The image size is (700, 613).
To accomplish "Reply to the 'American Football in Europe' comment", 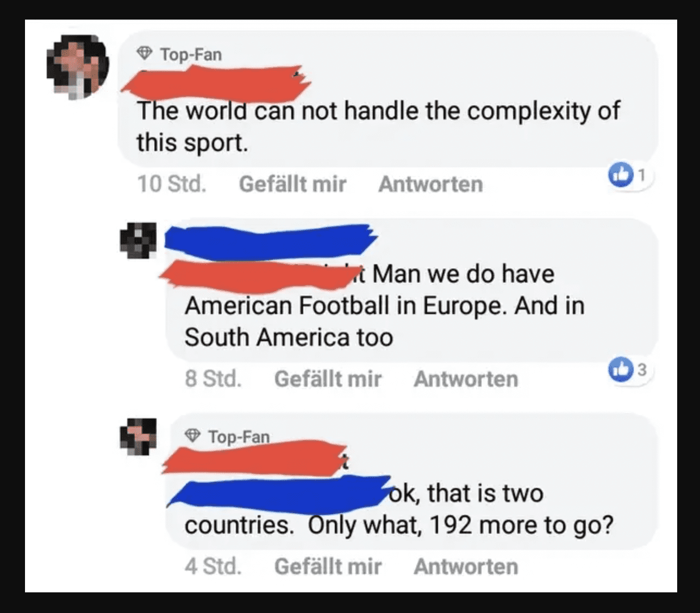I will click(466, 379).
